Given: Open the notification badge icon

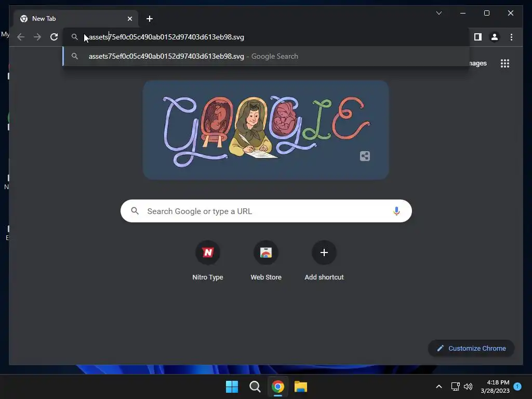Looking at the screenshot, I should pyautogui.click(x=517, y=387).
